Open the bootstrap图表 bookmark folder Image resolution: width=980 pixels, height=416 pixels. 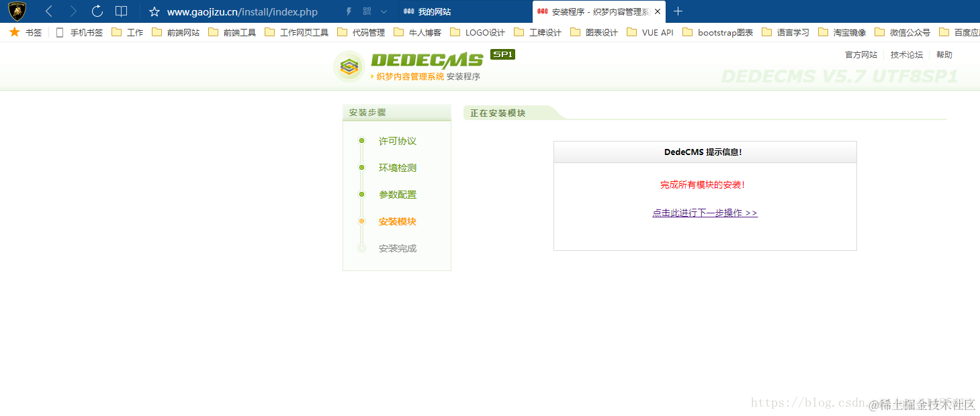pyautogui.click(x=718, y=32)
